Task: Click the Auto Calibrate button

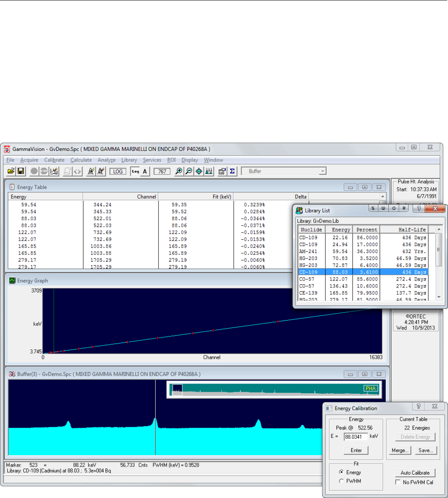Action: click(x=415, y=473)
